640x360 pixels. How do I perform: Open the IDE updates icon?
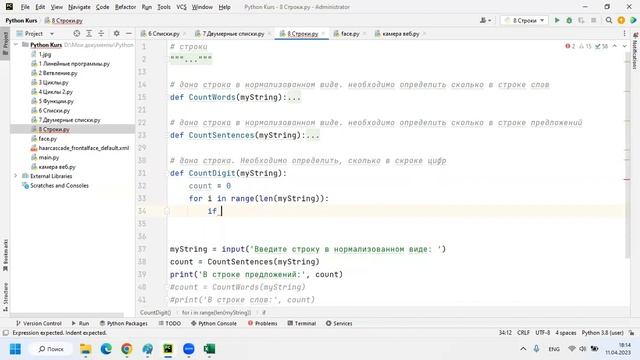tap(621, 20)
